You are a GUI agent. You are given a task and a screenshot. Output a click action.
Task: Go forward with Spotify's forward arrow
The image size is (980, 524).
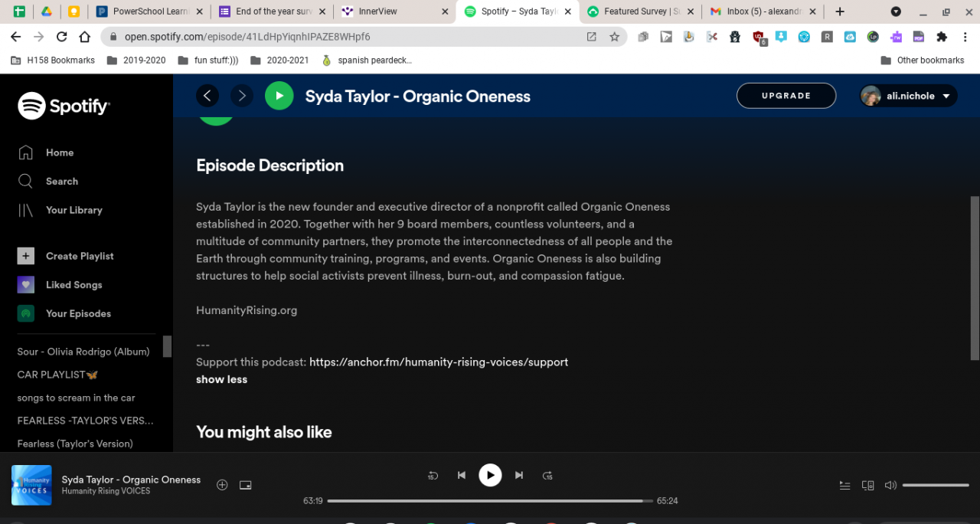[242, 96]
